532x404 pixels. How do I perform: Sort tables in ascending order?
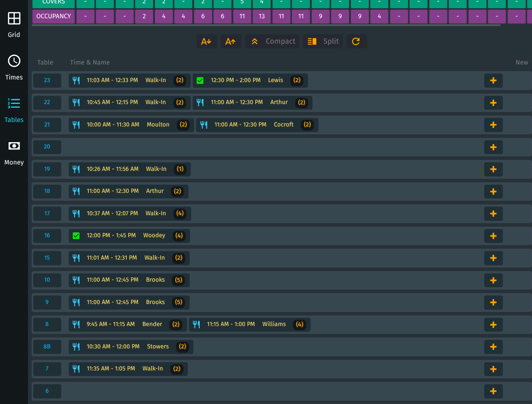click(x=231, y=41)
